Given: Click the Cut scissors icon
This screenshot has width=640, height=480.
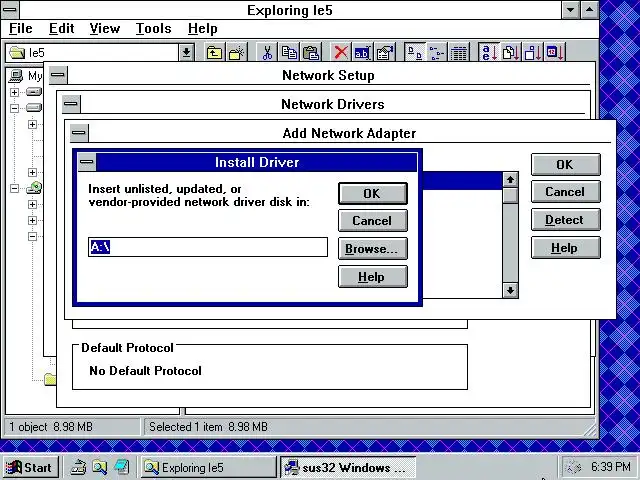Looking at the screenshot, I should coord(267,53).
